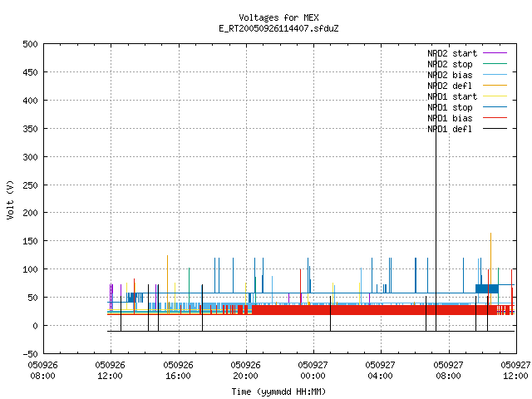Click the x-axis tick label 050926 16:00
Viewport: 532px width, 399px height.
tap(178, 371)
